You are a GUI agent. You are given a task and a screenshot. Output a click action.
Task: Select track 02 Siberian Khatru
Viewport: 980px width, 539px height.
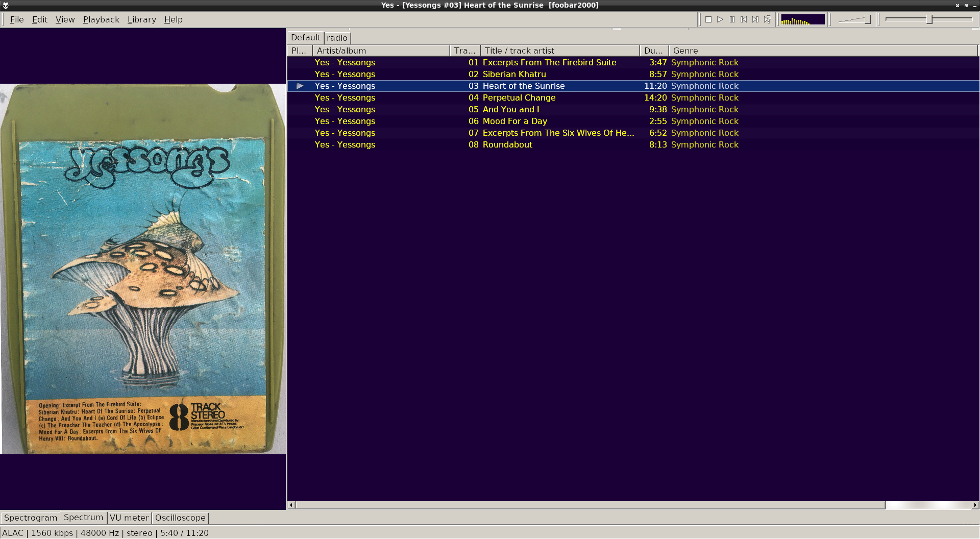[x=633, y=74]
